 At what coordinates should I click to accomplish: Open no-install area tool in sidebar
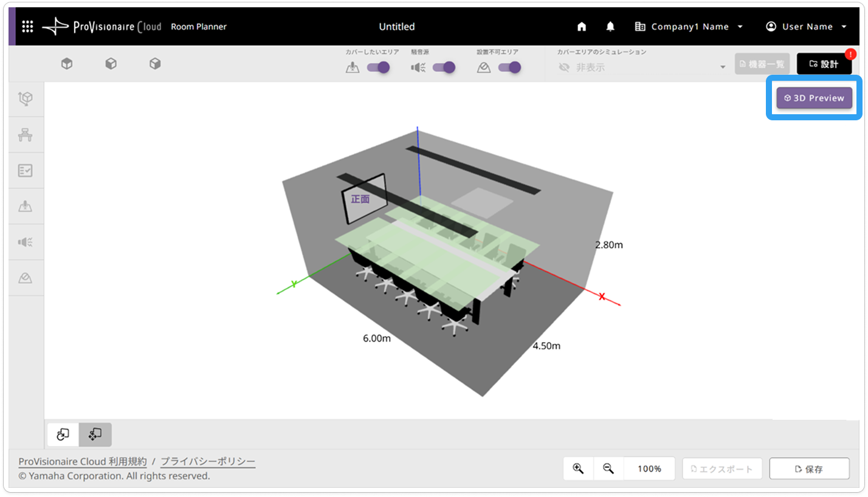26,278
